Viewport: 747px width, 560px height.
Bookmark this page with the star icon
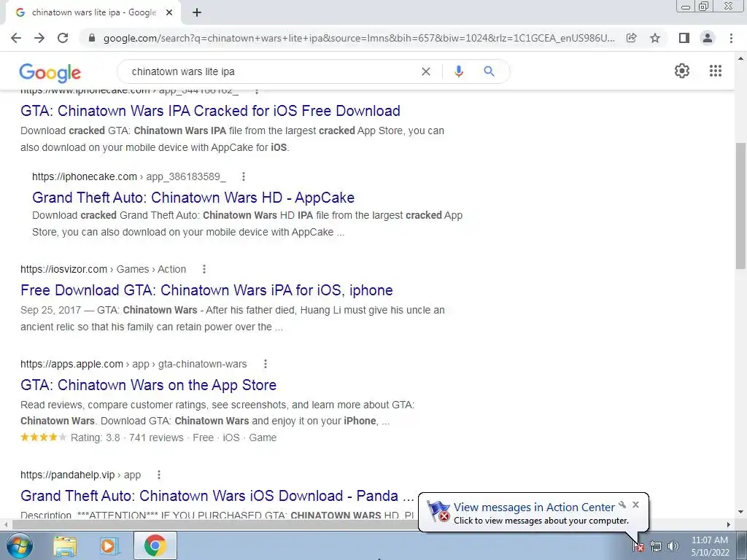click(655, 38)
